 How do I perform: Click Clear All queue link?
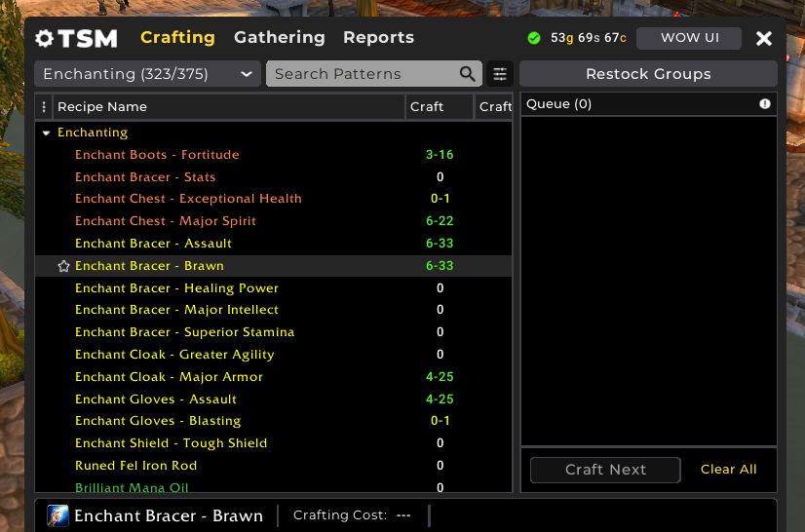(729, 470)
